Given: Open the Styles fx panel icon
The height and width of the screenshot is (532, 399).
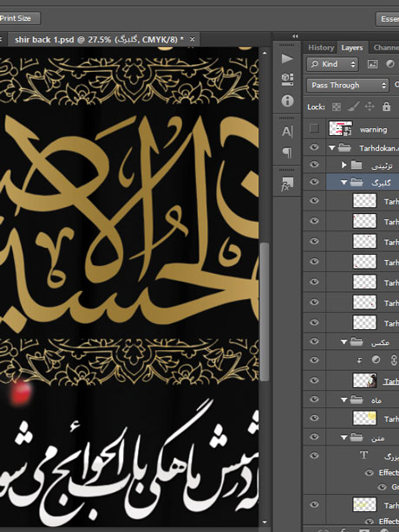Looking at the screenshot, I should pos(287,184).
